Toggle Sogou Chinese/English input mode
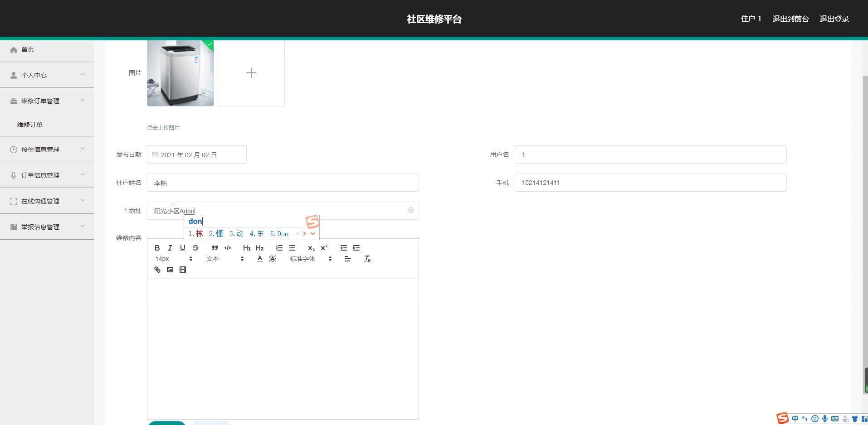The height and width of the screenshot is (425, 868). tap(795, 419)
